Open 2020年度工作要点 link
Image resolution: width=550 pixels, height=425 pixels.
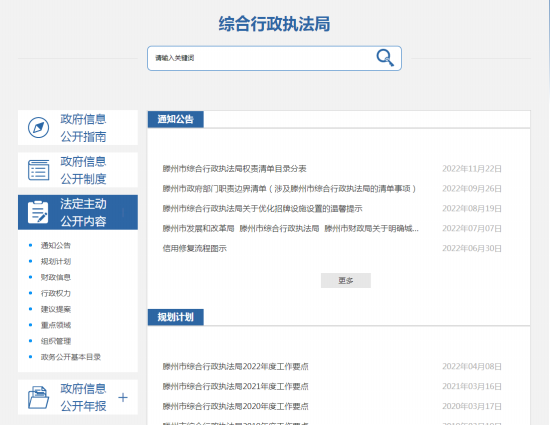pos(235,406)
